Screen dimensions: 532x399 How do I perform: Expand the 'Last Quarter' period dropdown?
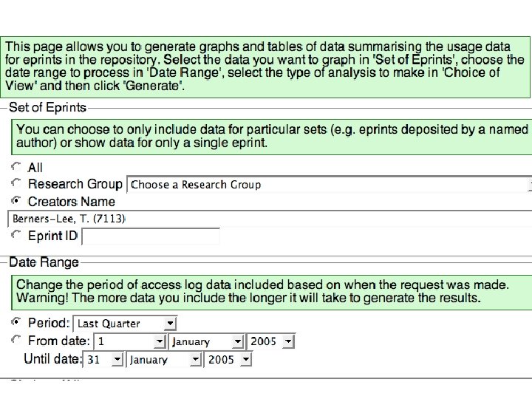coord(126,324)
